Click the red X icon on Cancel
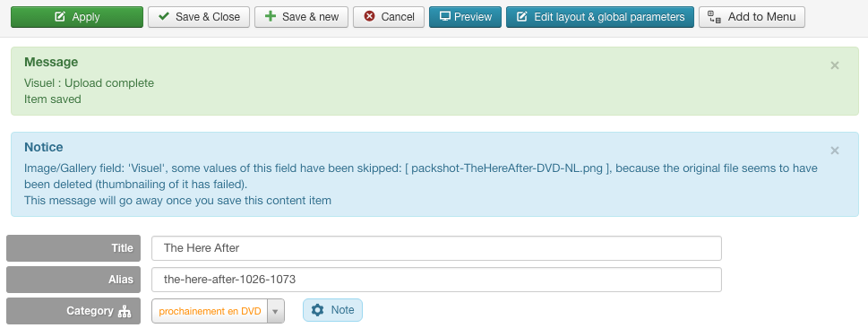Viewport: 868px width, 328px height. (369, 17)
